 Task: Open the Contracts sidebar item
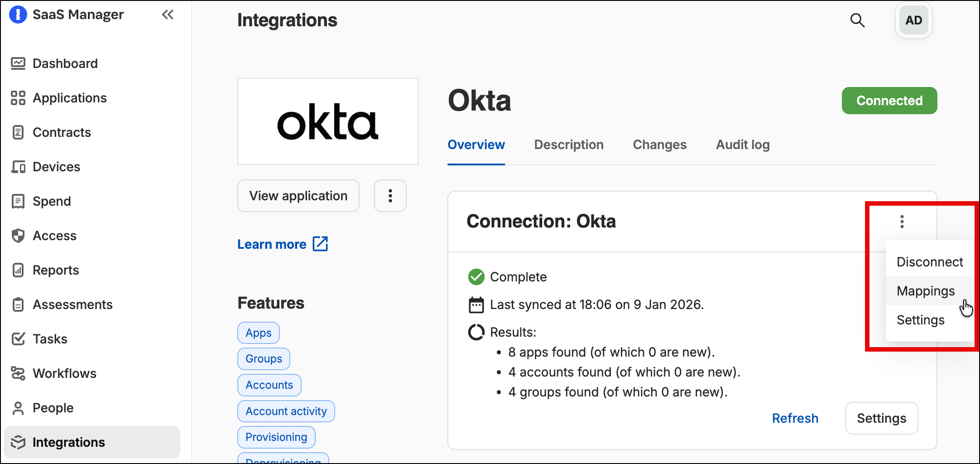92,132
